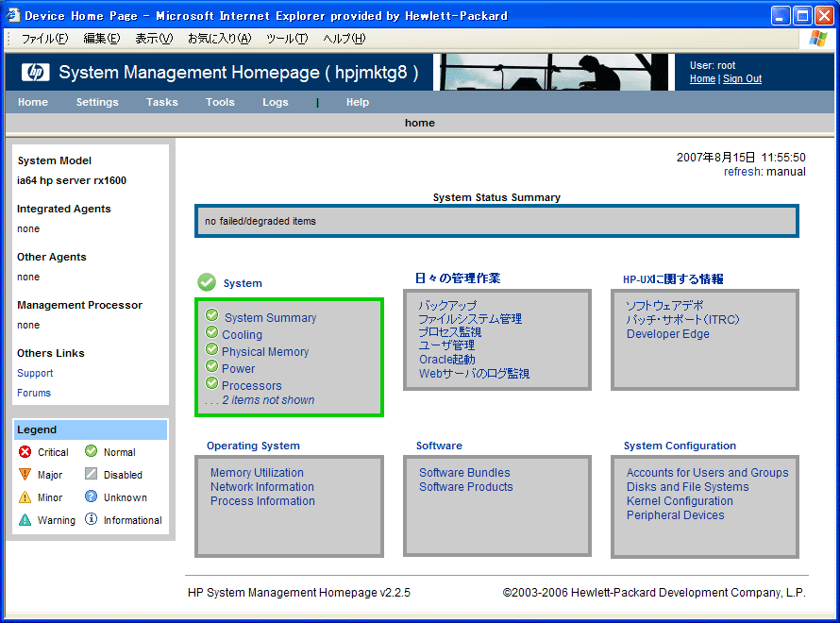Click the Disabled gray legend icon
This screenshot has height=623, width=840.
pos(91,474)
